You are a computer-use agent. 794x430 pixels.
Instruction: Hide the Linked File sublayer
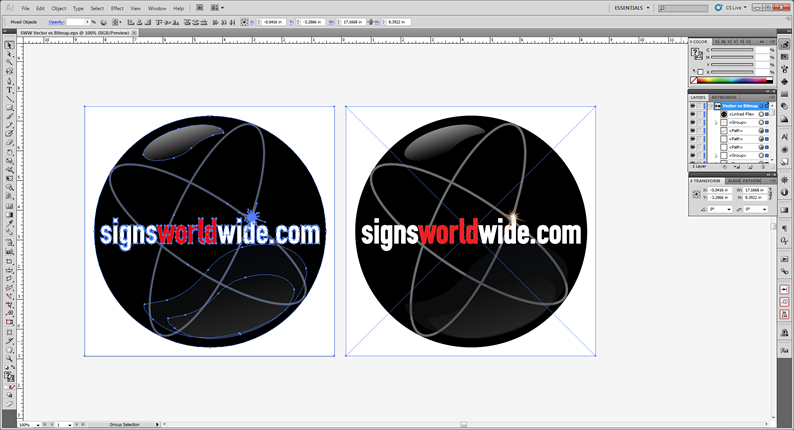[692, 114]
